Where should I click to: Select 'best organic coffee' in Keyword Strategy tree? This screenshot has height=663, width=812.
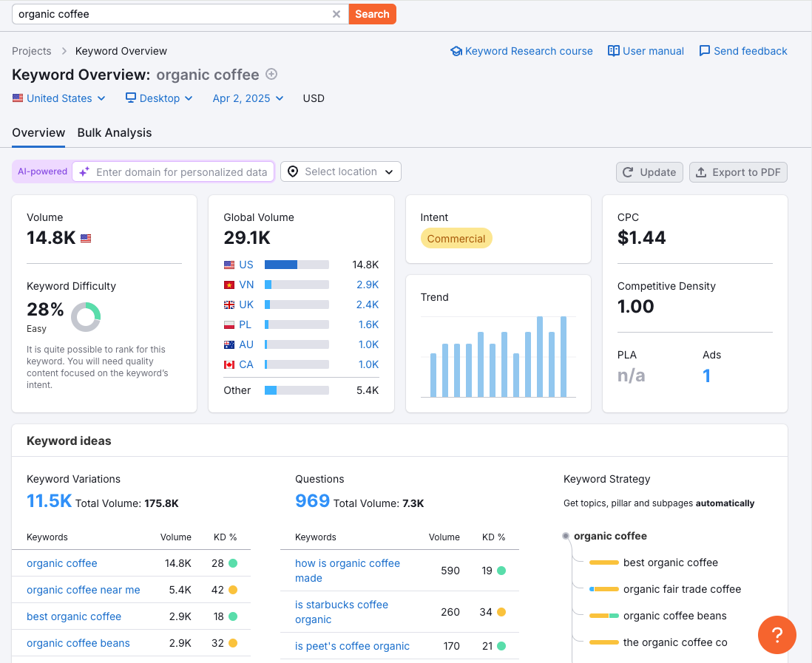pos(670,562)
